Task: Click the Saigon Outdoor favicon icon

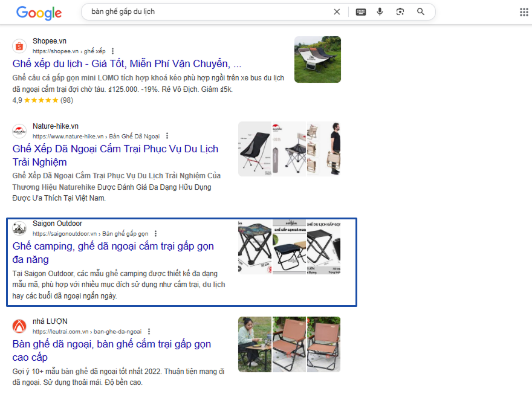Action: 19,228
